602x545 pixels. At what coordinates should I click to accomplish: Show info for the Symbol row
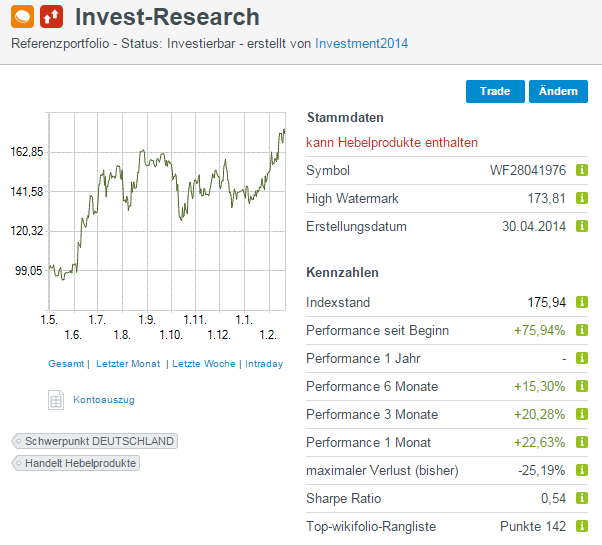coord(582,171)
